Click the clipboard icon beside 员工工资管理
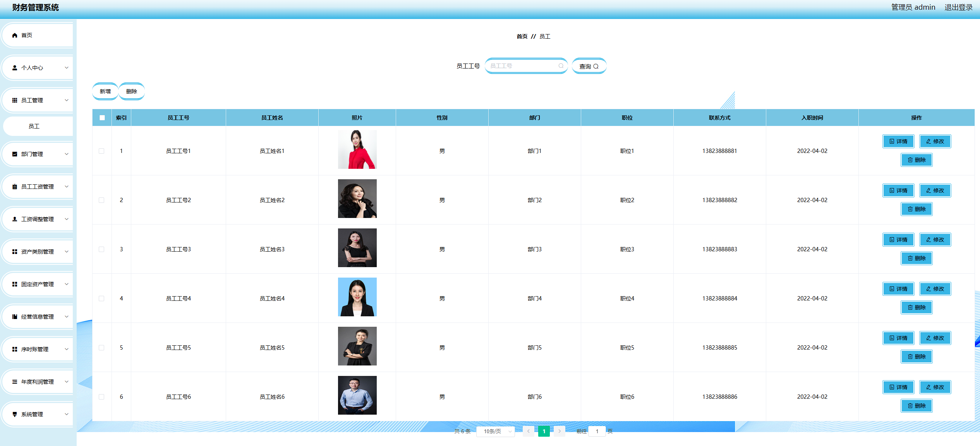Viewport: 980px width, 446px height. pos(15,187)
